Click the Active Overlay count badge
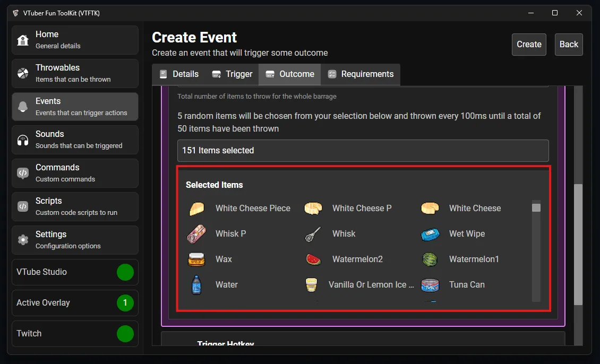The width and height of the screenshot is (600, 364). click(125, 303)
